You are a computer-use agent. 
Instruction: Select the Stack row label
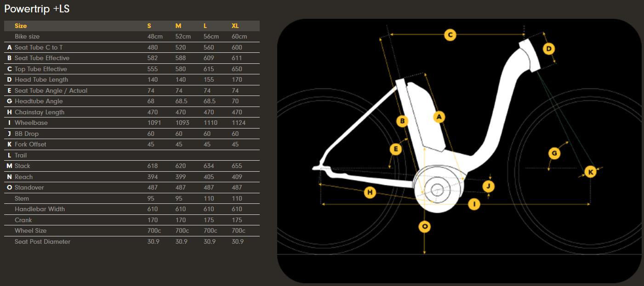(22, 166)
